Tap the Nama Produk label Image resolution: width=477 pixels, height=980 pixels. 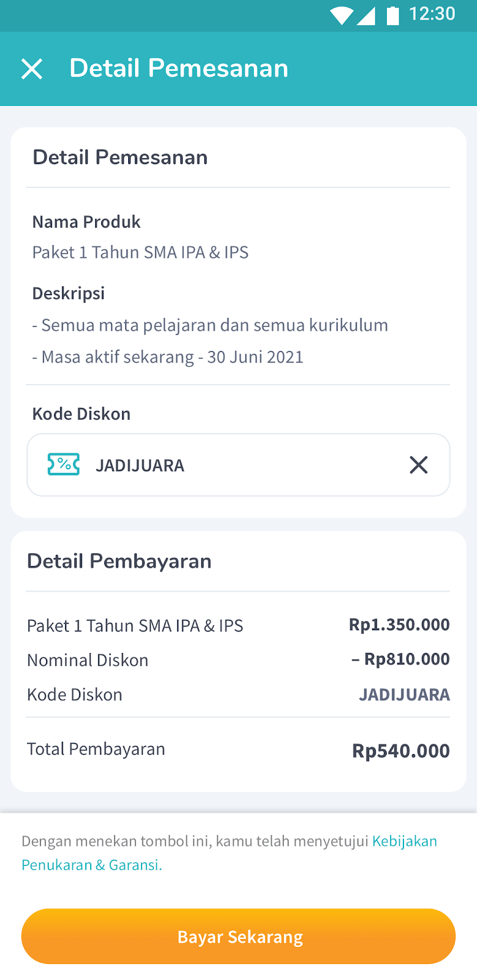tap(86, 222)
